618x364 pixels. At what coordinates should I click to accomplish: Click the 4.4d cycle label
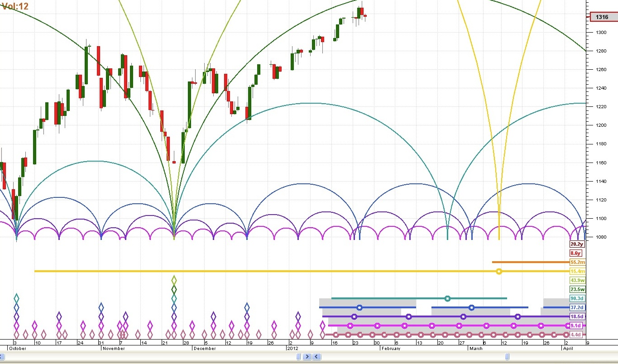tap(576, 335)
